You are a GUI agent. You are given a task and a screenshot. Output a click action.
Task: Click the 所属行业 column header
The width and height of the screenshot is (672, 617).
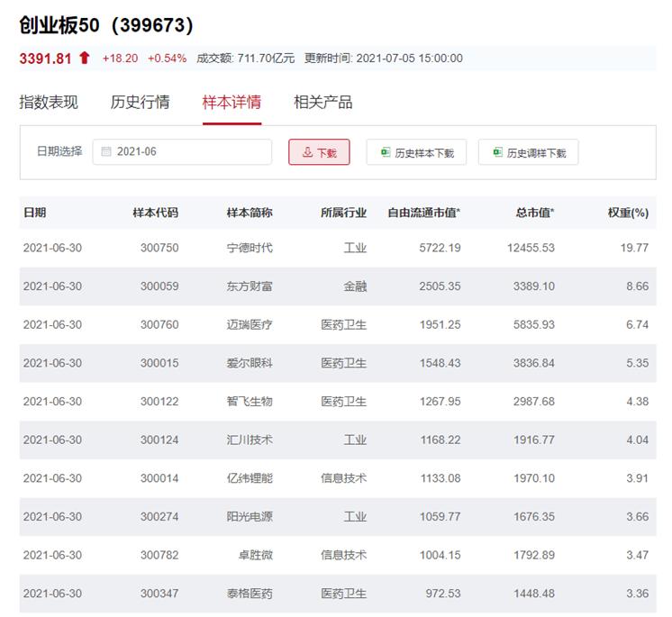click(x=344, y=212)
